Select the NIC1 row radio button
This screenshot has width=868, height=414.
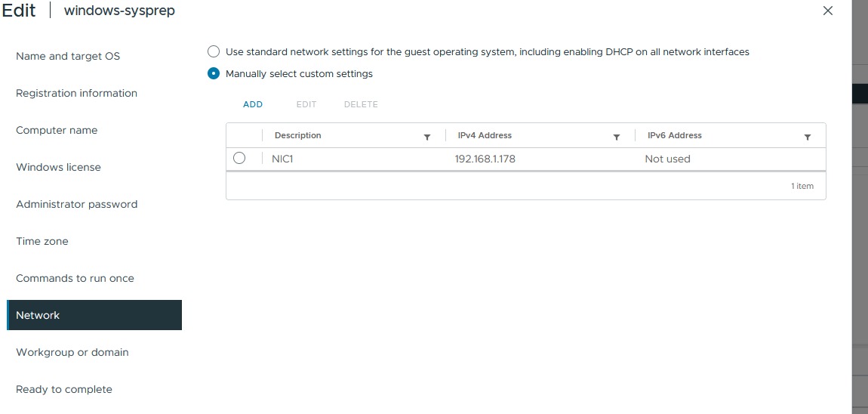coord(239,159)
